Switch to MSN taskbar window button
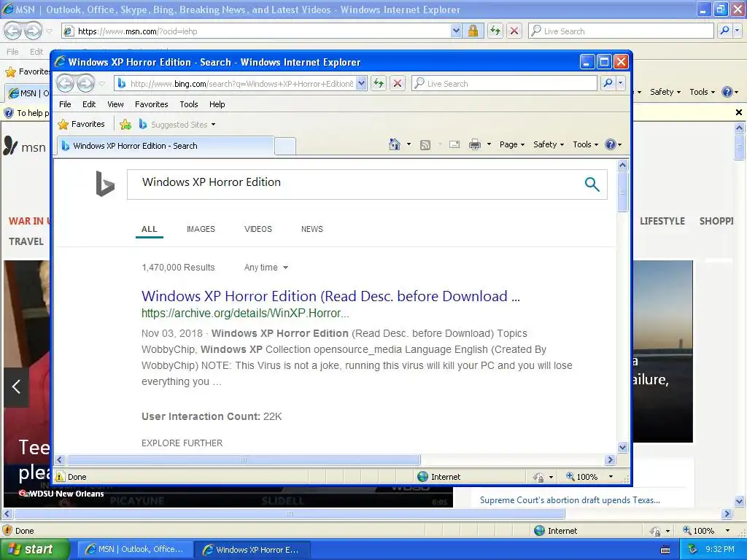This screenshot has height=560, width=747. tap(135, 549)
